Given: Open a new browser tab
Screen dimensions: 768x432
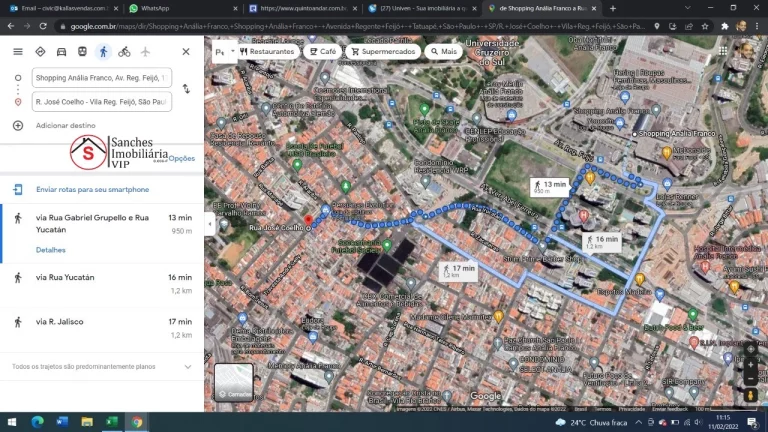Looking at the screenshot, I should click(613, 8).
